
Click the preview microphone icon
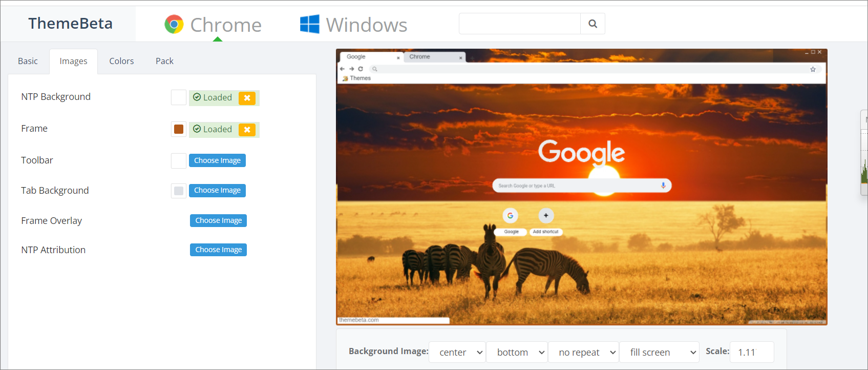pyautogui.click(x=663, y=186)
